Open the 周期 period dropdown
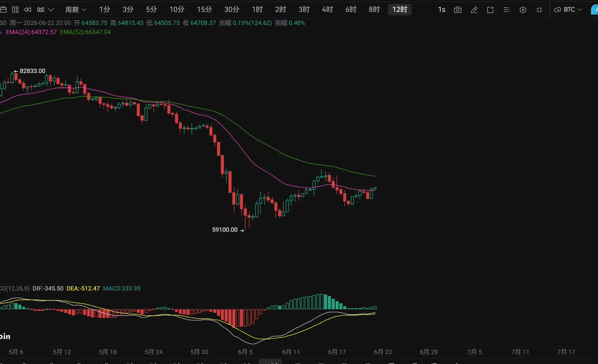598x364 pixels. 76,10
